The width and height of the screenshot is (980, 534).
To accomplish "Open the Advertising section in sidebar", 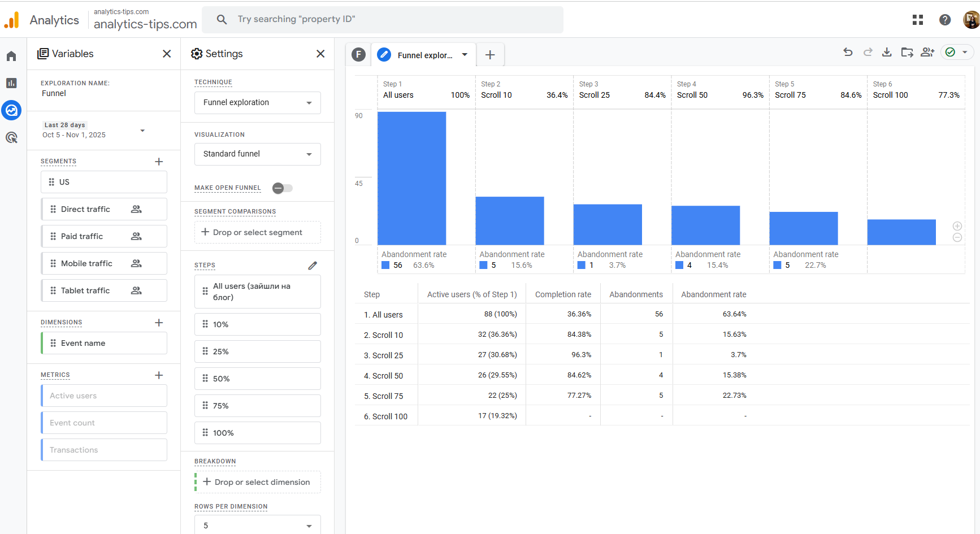I will [x=11, y=137].
